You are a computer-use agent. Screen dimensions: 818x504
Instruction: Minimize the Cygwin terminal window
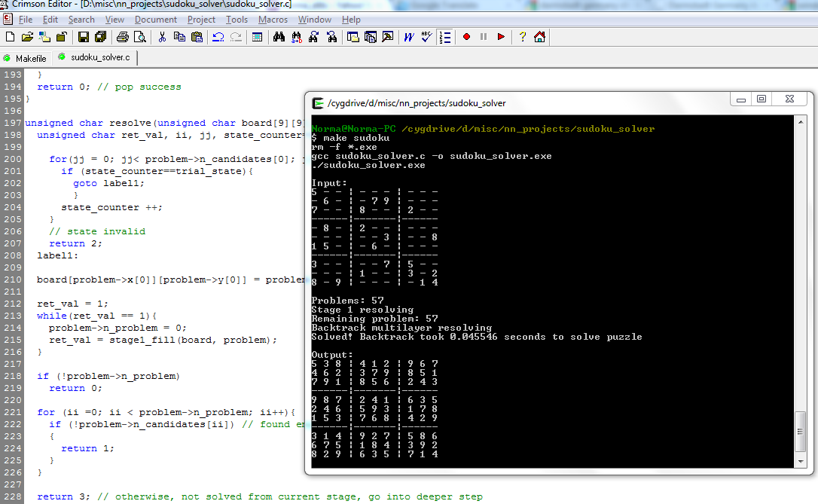(740, 99)
